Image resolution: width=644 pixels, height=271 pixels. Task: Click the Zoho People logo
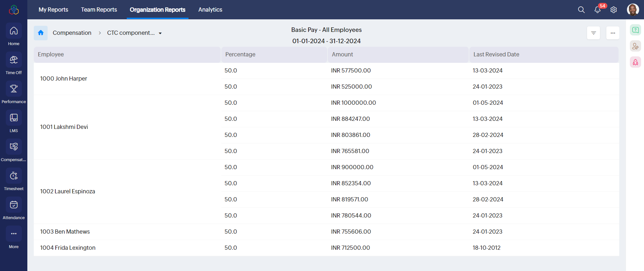tap(14, 10)
